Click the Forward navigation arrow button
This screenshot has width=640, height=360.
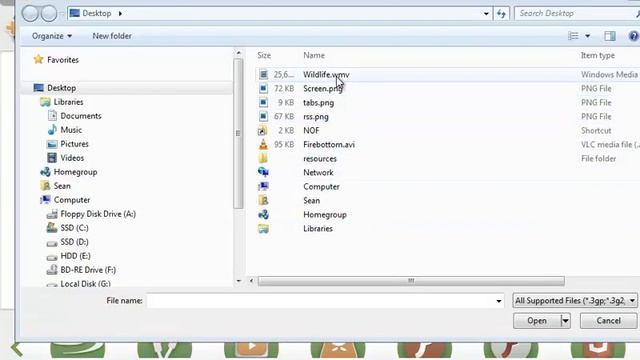tap(49, 13)
